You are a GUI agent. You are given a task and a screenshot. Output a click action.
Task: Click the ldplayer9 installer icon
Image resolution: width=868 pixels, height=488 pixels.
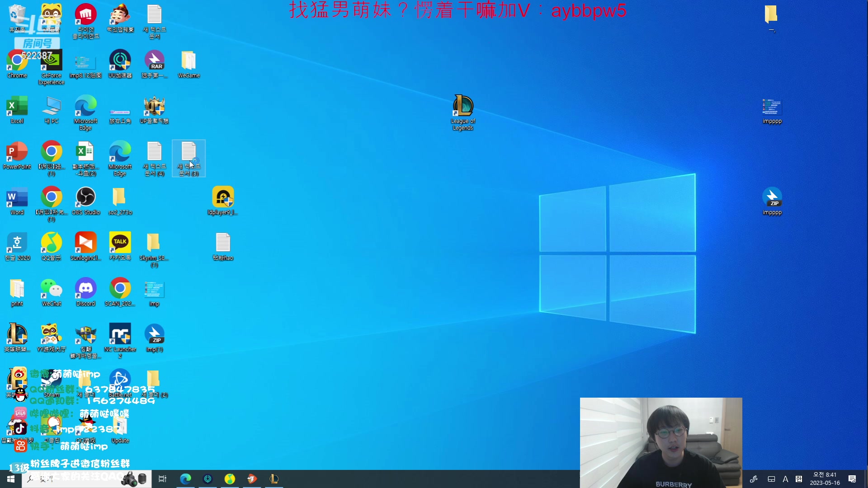(x=223, y=197)
